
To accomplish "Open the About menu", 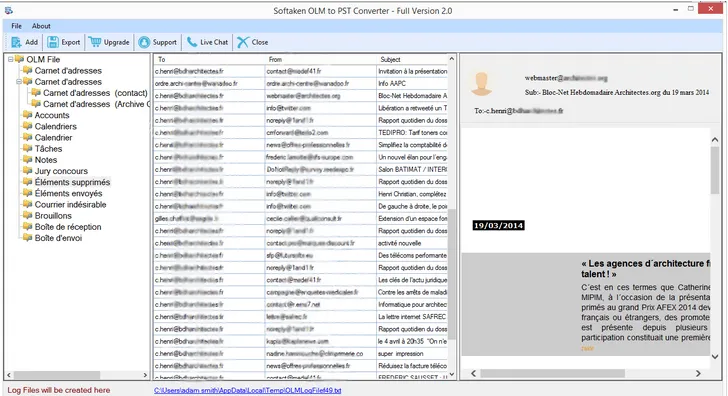I will click(41, 26).
